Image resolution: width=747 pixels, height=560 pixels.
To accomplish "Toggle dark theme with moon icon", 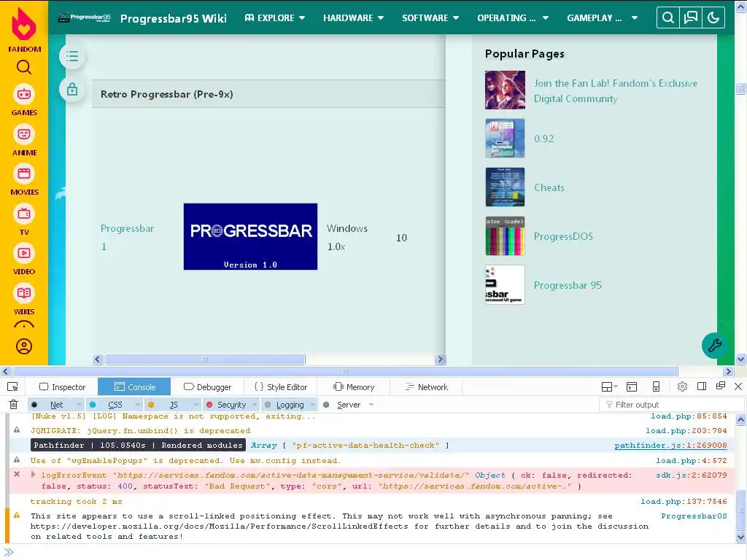I will tap(713, 17).
